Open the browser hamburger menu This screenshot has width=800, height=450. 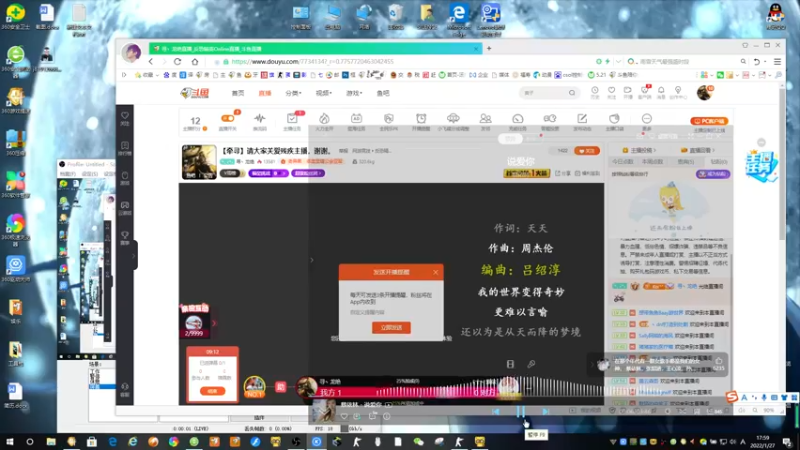click(777, 61)
